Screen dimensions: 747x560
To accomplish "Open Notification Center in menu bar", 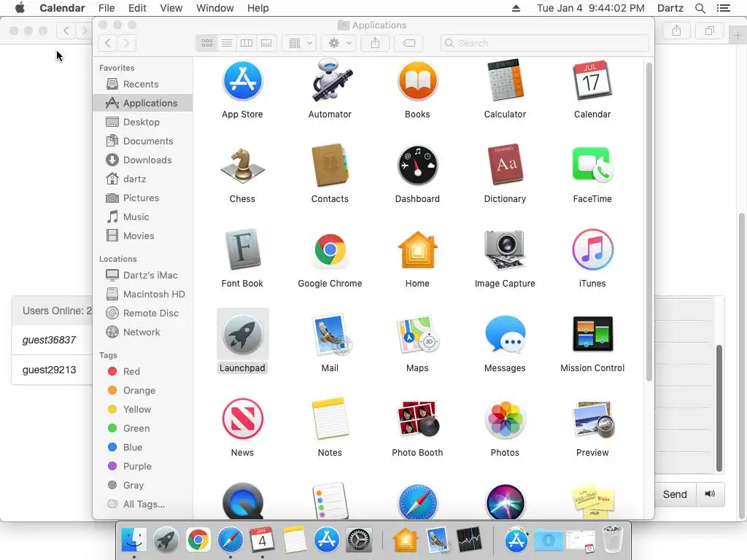I will point(723,8).
